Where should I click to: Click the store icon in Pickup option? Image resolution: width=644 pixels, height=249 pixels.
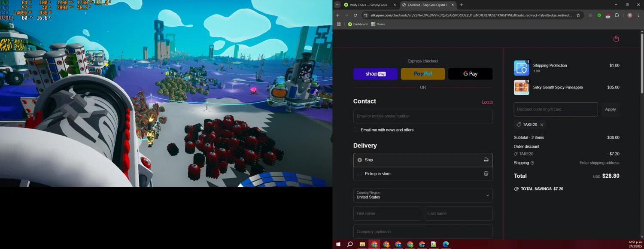click(486, 174)
